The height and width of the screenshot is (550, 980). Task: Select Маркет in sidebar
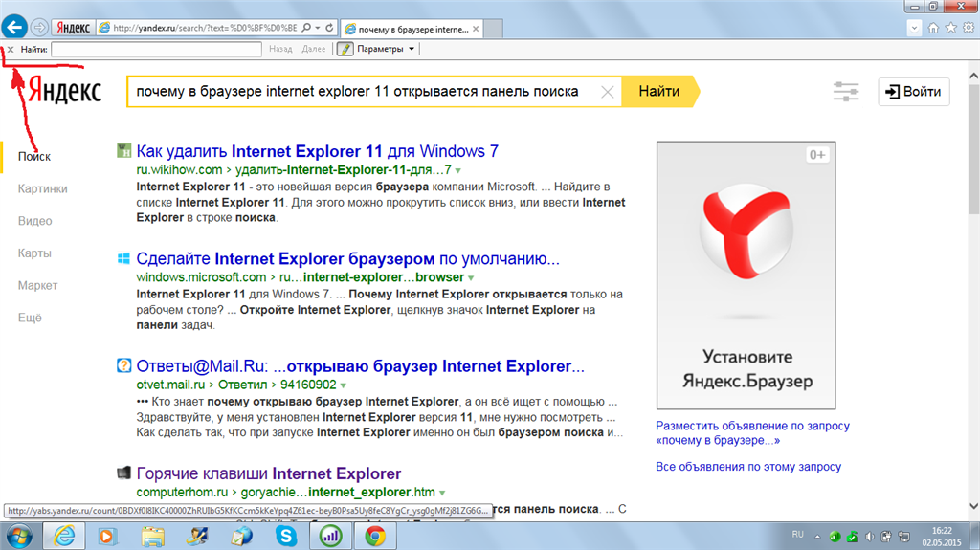(37, 286)
